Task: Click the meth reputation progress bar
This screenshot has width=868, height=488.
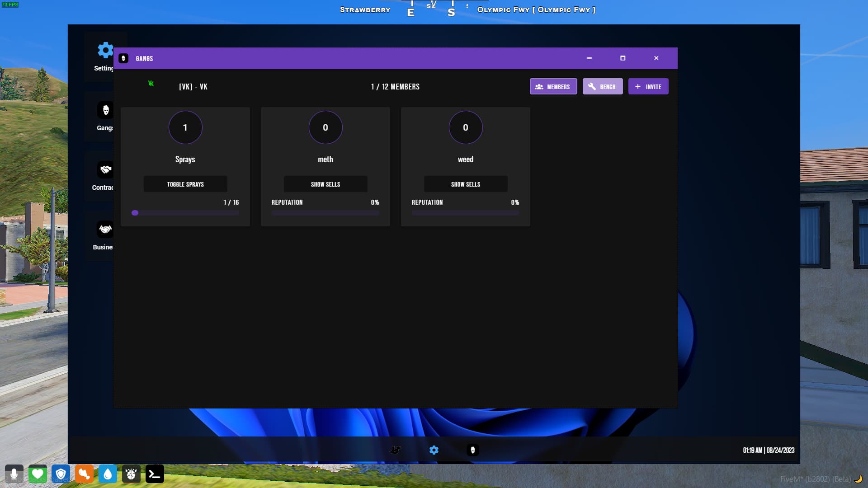Action: (325, 213)
